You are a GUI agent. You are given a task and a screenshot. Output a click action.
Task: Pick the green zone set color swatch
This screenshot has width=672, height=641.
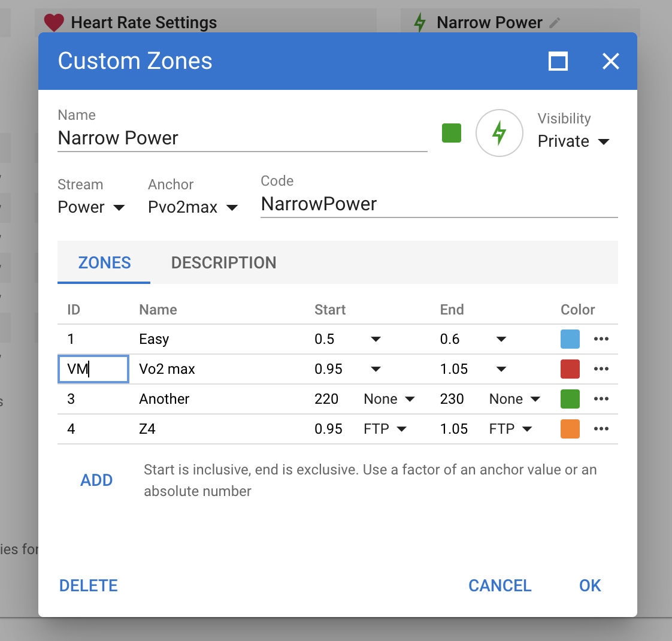point(451,133)
